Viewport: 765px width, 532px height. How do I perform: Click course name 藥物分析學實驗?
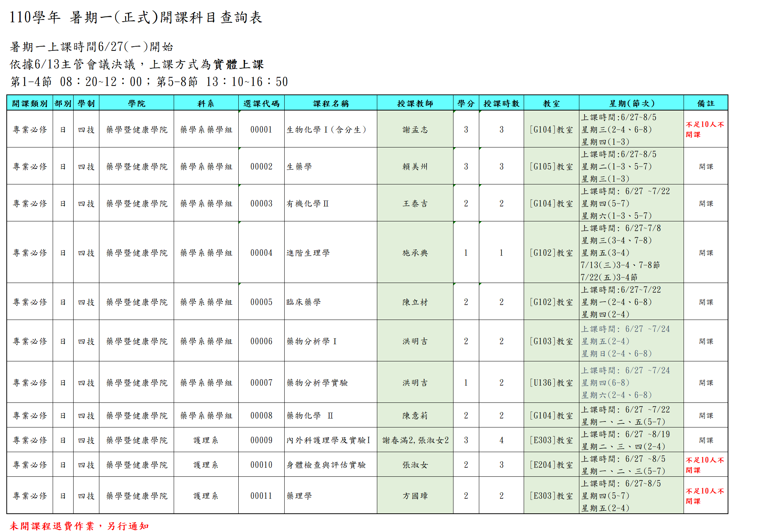(317, 383)
